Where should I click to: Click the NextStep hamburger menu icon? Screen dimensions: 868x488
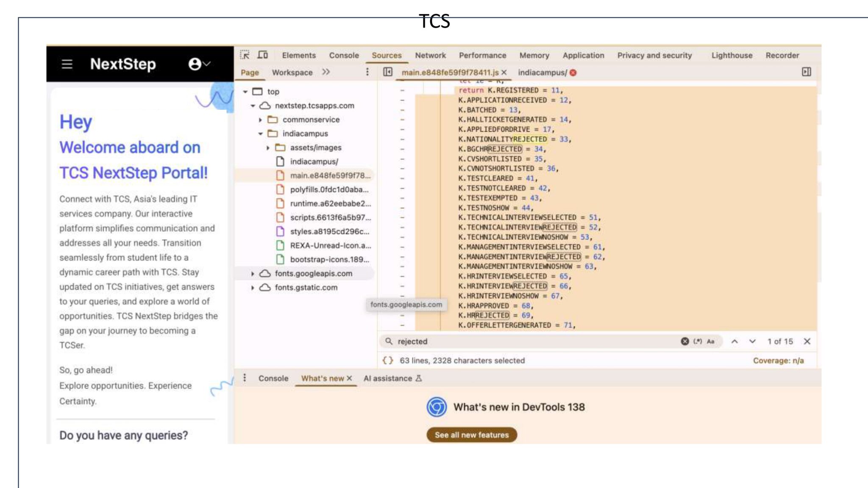67,64
